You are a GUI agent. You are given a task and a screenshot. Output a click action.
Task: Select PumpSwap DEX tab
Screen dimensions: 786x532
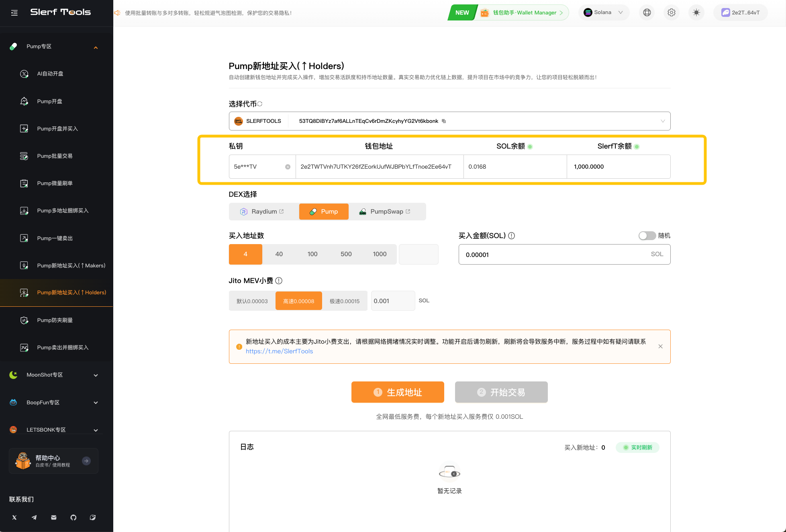click(387, 212)
